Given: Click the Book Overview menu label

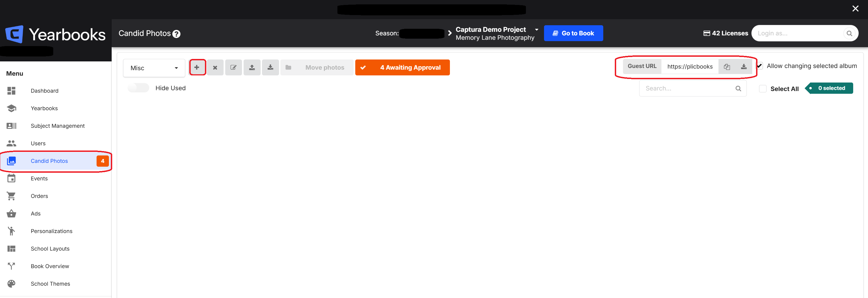Looking at the screenshot, I should (x=50, y=266).
